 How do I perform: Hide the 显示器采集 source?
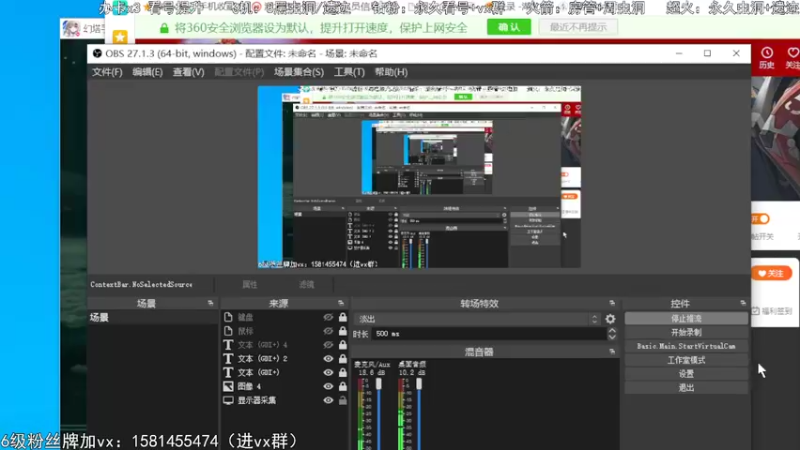(328, 400)
